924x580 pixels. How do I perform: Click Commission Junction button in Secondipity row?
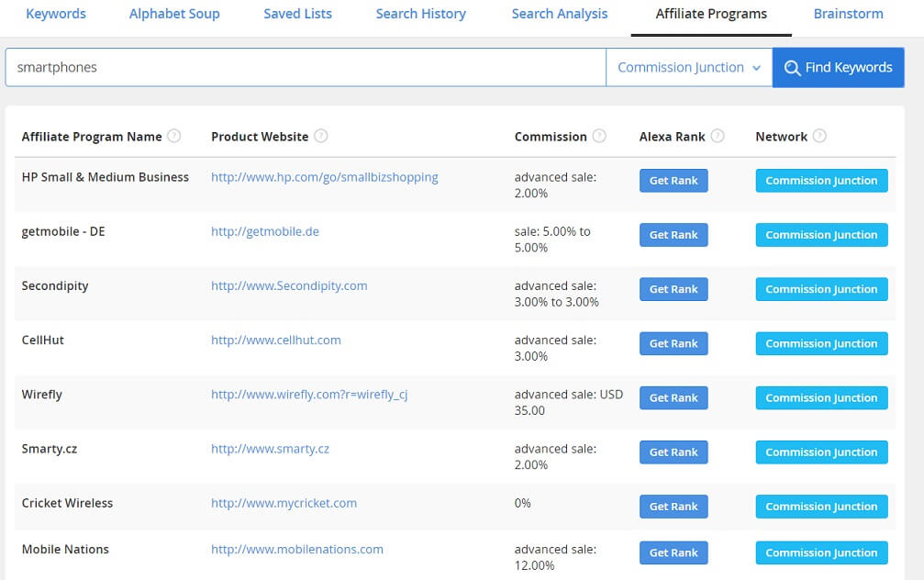(821, 289)
